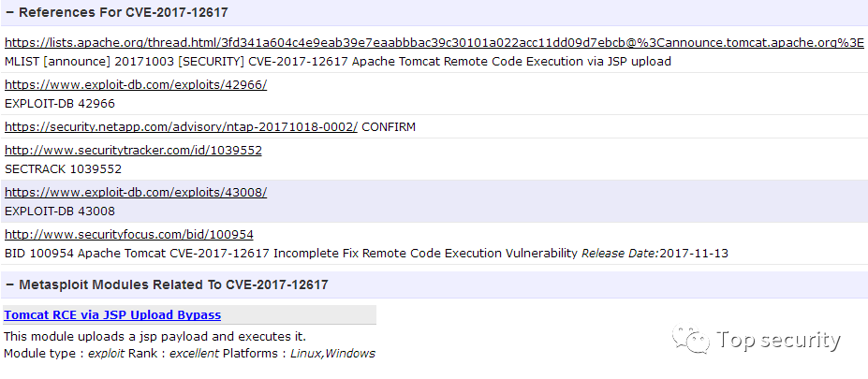868x379 pixels.
Task: Click the MLIST announce description text
Action: coord(338,62)
